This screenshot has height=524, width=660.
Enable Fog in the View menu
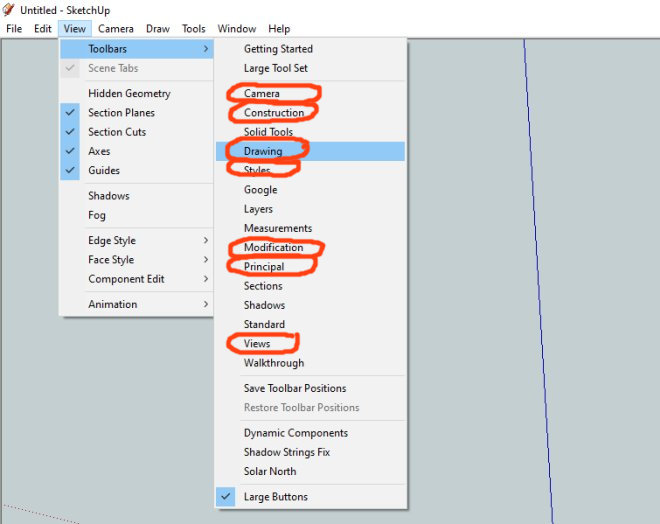click(x=137, y=215)
